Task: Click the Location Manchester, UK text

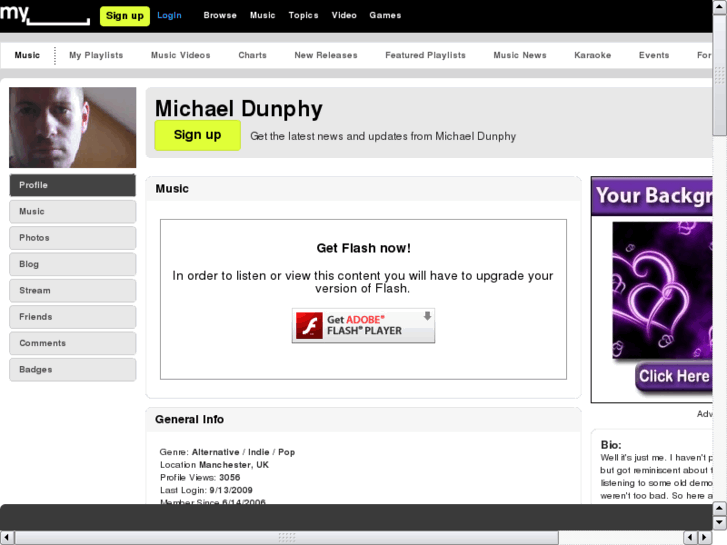Action: click(214, 465)
